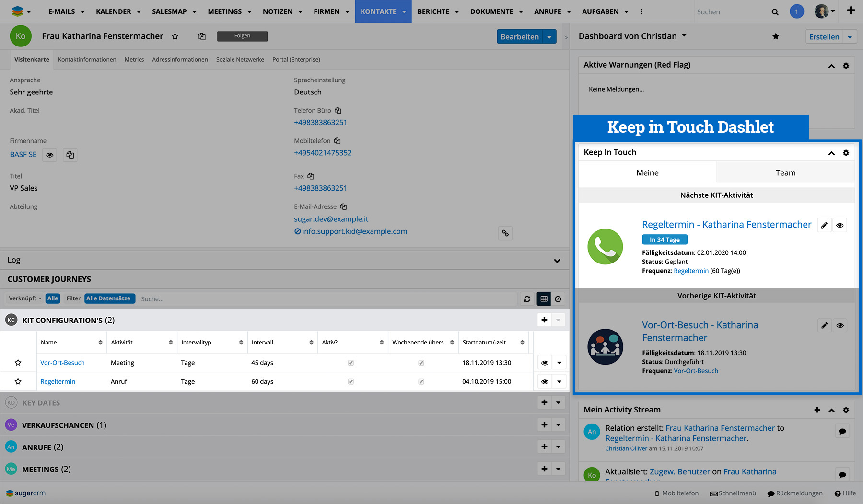The height and width of the screenshot is (504, 863).
Task: Click the favorite star next to contact name
Action: click(x=175, y=36)
